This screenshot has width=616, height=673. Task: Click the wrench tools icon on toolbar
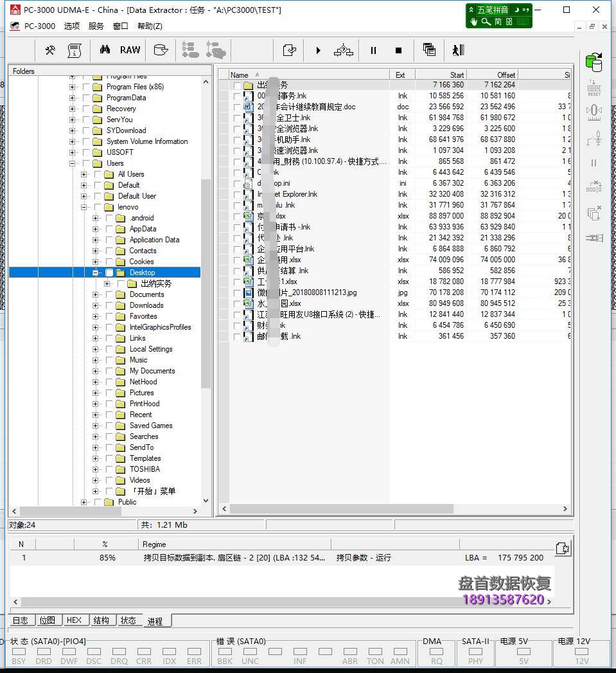(49, 49)
